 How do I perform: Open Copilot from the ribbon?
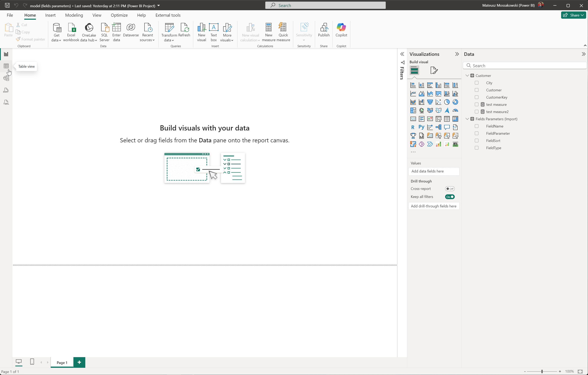[x=341, y=30]
